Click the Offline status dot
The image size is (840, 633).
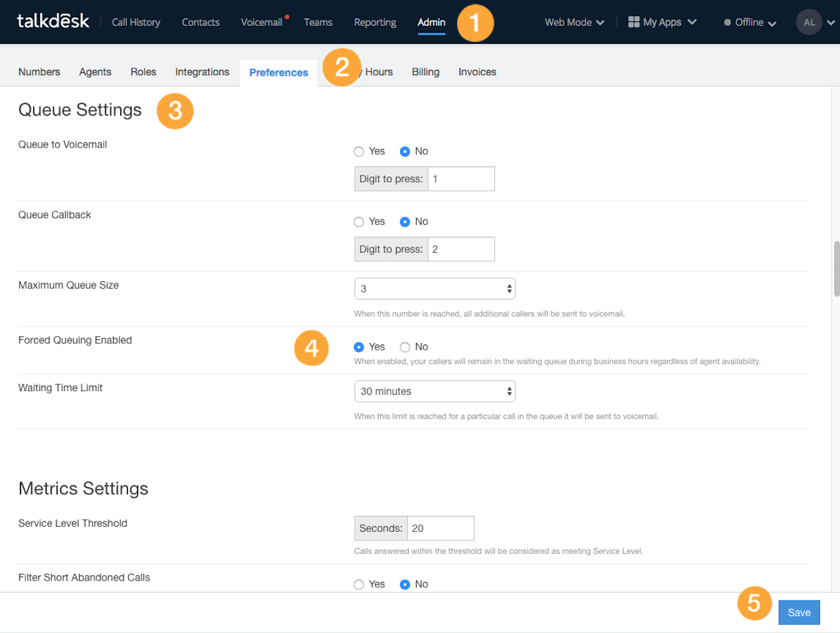tap(728, 23)
